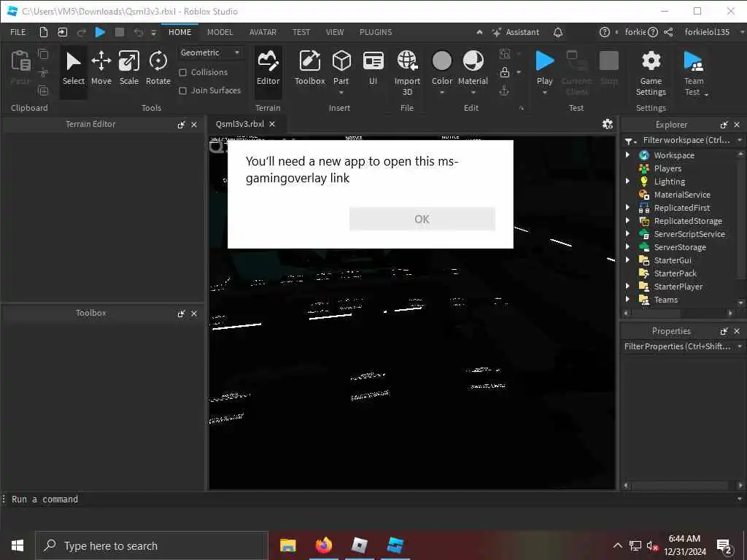The width and height of the screenshot is (747, 560).
Task: Click the share icon near username
Action: pyautogui.click(x=668, y=32)
